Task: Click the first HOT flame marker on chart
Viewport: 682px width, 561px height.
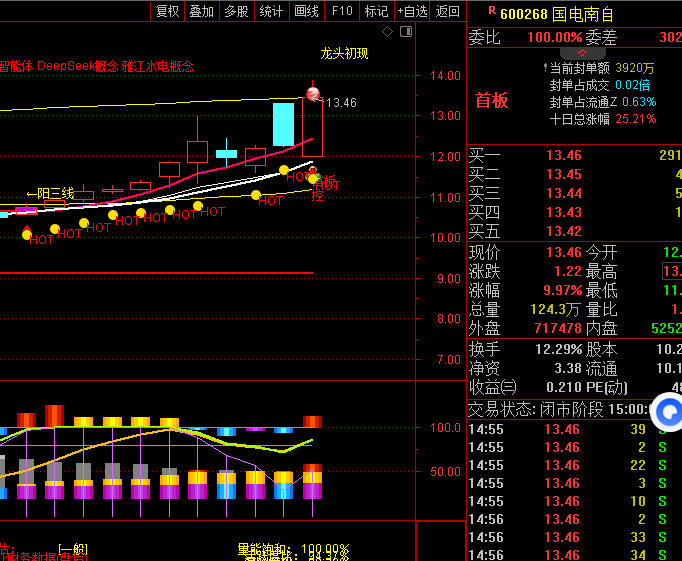Action: click(x=27, y=233)
